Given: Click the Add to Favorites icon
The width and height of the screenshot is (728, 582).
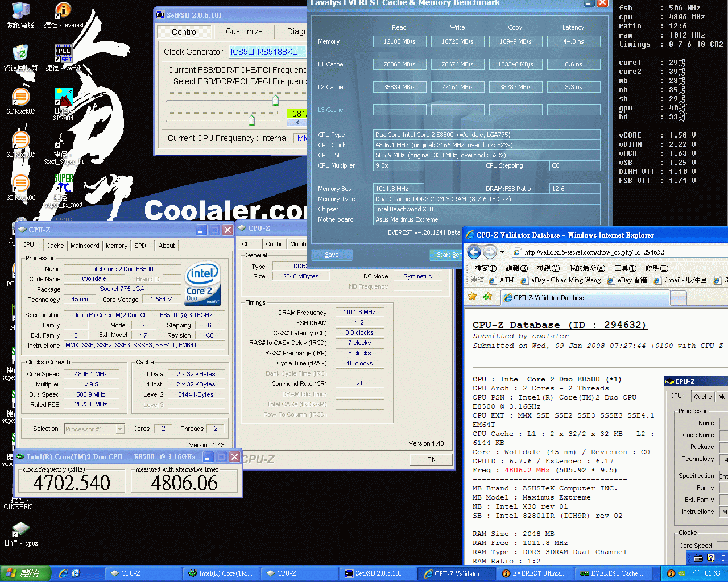Looking at the screenshot, I should click(x=487, y=297).
